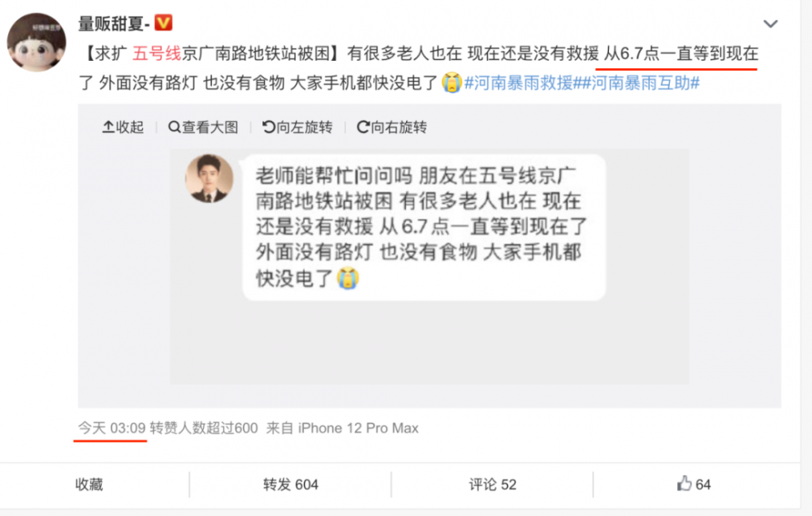Click the poster's plush doll avatar

pyautogui.click(x=37, y=42)
